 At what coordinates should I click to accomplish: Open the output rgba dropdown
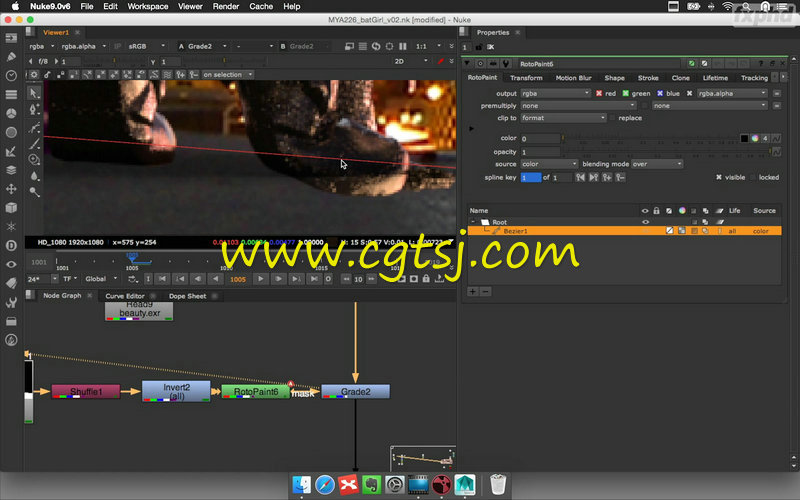click(555, 93)
